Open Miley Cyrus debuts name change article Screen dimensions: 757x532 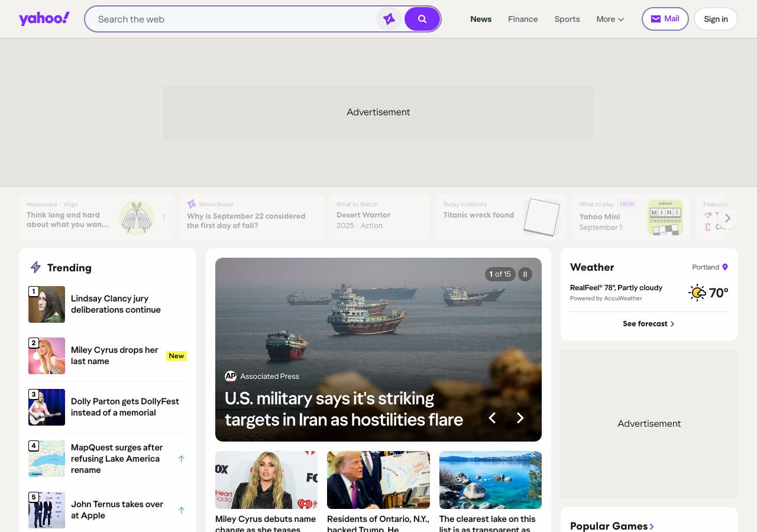(x=266, y=524)
